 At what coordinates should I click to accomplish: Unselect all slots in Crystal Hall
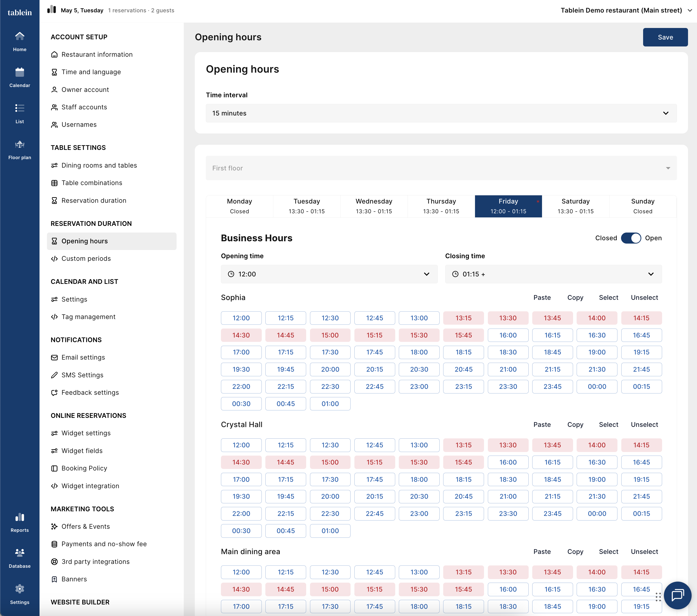pos(644,425)
